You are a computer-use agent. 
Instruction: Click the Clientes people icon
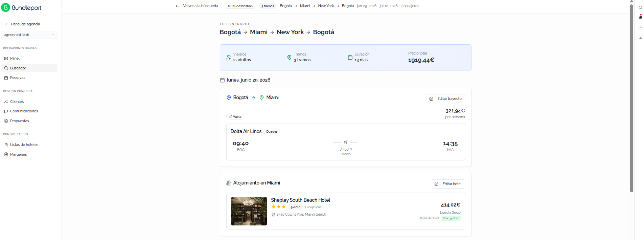pos(6,102)
